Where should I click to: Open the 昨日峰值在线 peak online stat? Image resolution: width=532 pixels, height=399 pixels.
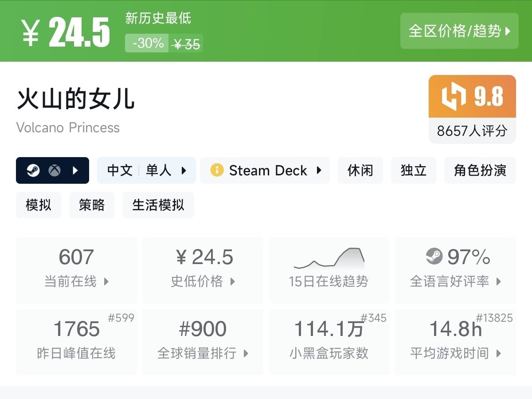[76, 342]
